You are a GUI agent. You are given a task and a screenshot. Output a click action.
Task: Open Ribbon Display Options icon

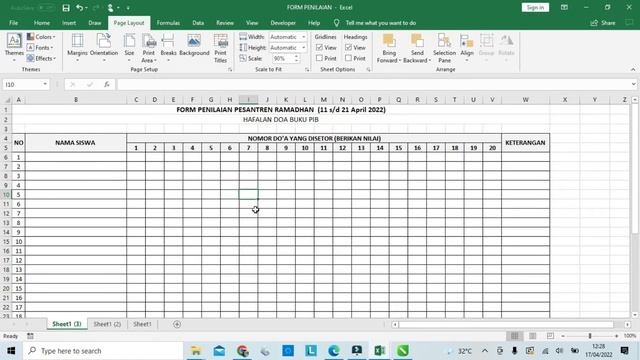pyautogui.click(x=564, y=7)
